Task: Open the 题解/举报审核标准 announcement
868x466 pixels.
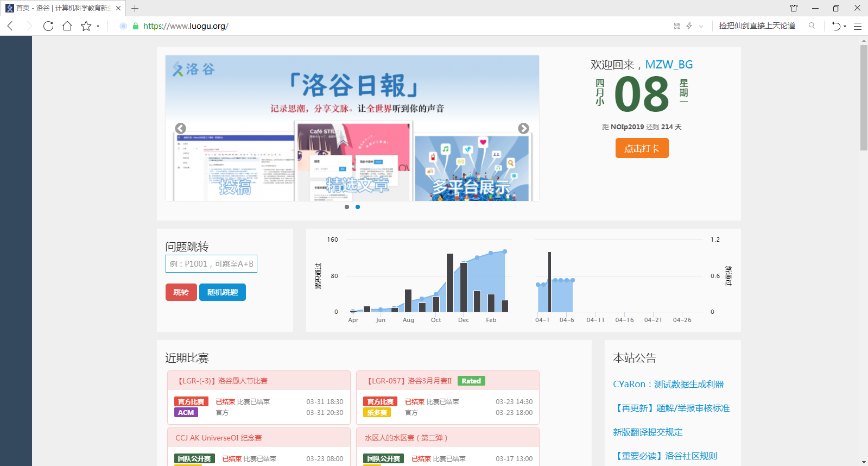Action: point(671,408)
